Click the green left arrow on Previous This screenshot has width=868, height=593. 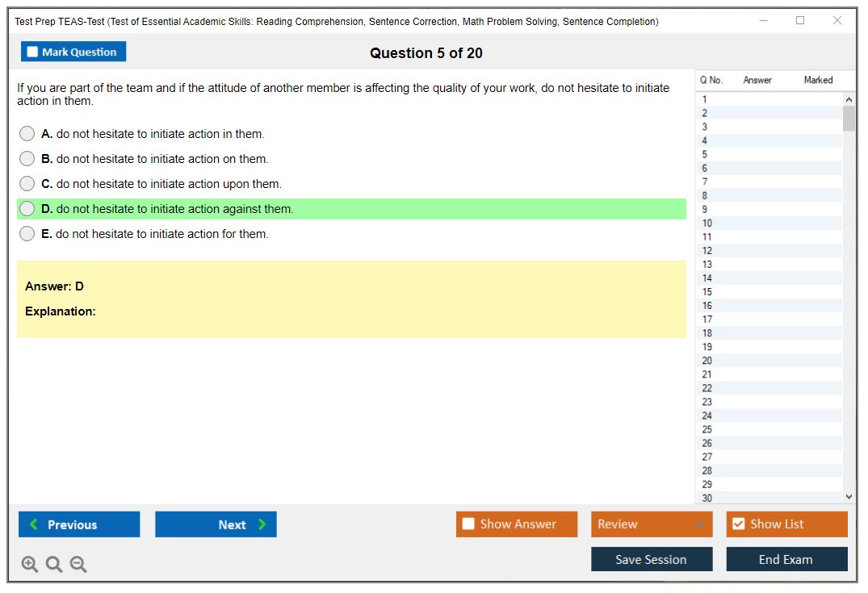[x=34, y=524]
